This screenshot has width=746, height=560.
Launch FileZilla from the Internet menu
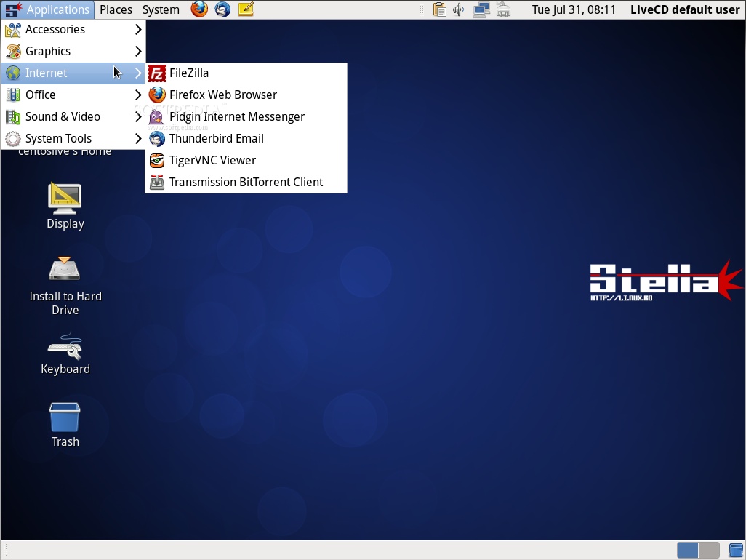pos(246,73)
